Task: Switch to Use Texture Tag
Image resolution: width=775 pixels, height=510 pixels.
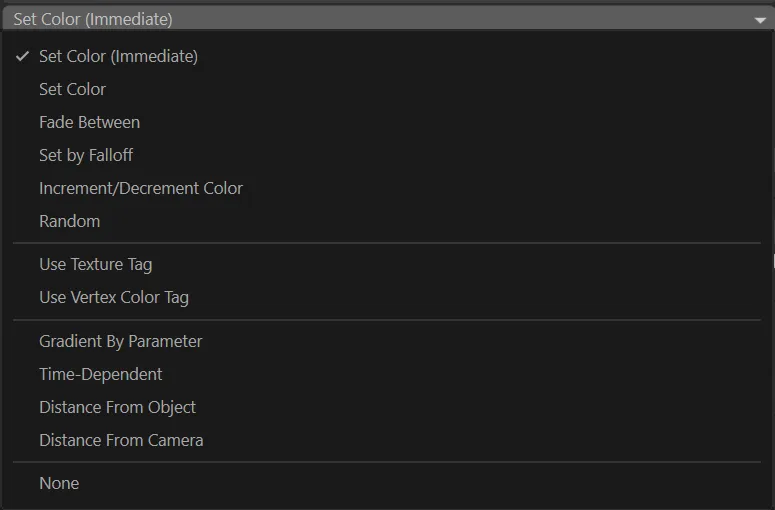Action: pyautogui.click(x=95, y=265)
